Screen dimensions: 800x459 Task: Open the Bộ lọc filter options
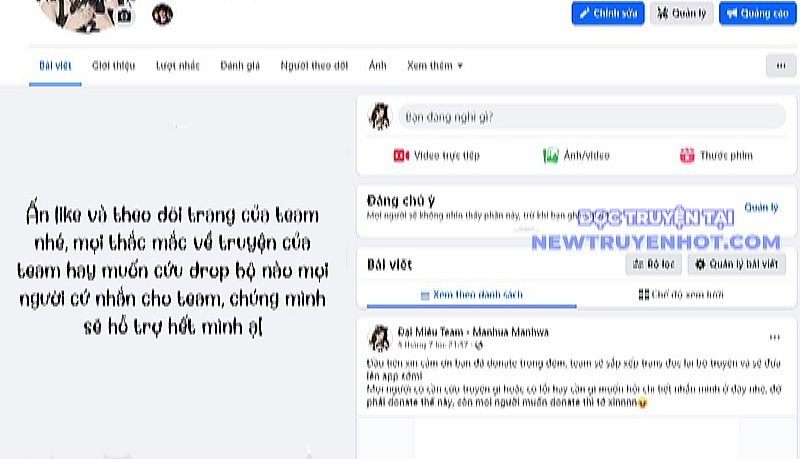[653, 264]
